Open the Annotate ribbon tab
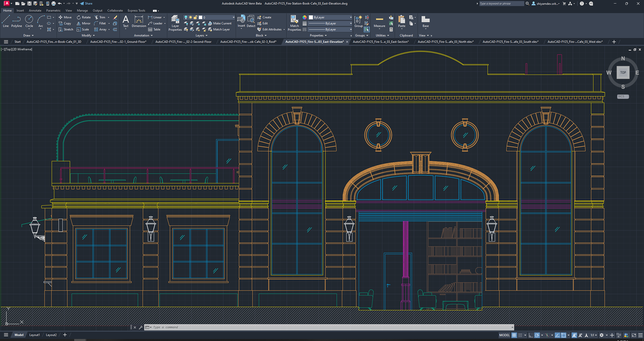 [35, 10]
